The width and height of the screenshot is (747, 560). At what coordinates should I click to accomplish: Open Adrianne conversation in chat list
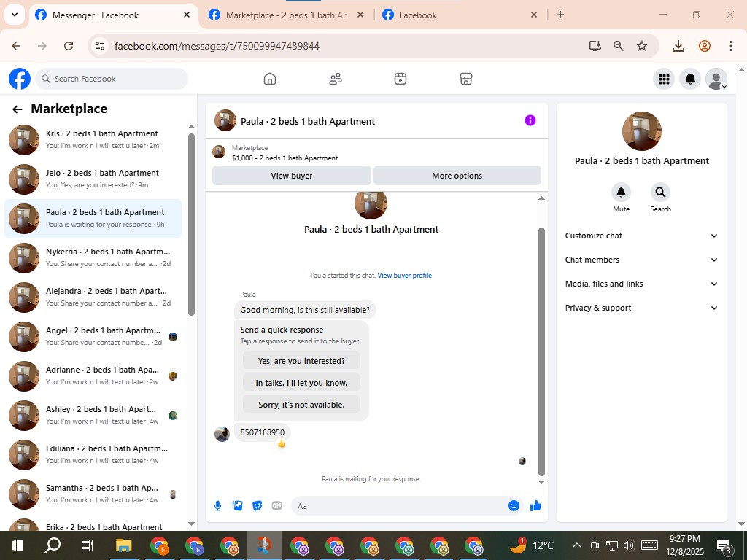click(93, 376)
